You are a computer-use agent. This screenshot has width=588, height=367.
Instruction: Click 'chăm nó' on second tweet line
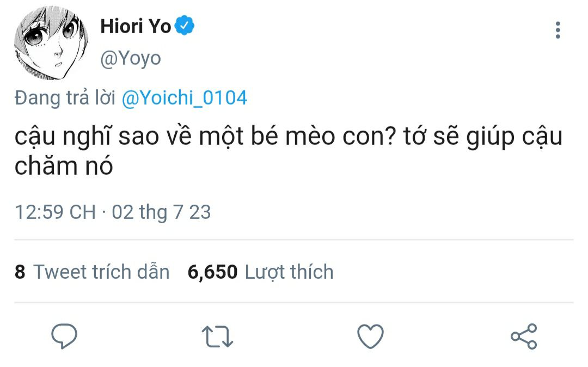(x=64, y=167)
